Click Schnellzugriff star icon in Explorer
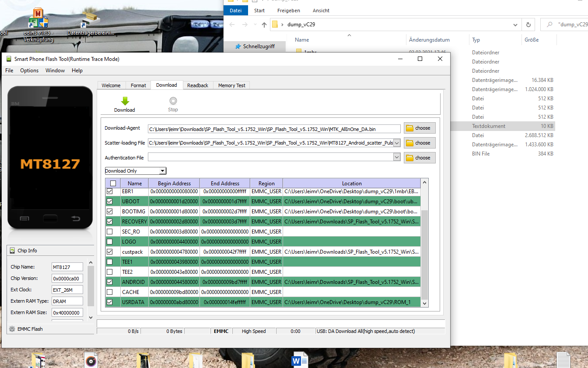 [x=238, y=46]
